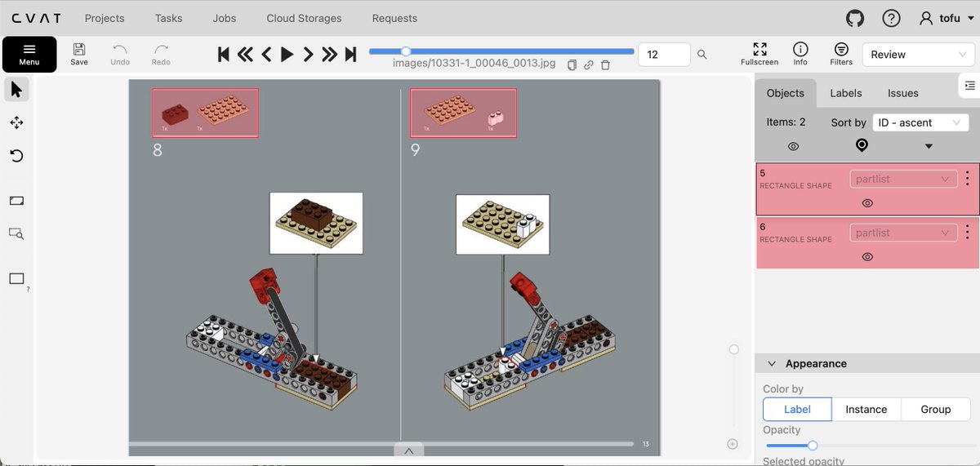The image size is (980, 466).
Task: Toggle visibility of object 5
Action: click(867, 203)
